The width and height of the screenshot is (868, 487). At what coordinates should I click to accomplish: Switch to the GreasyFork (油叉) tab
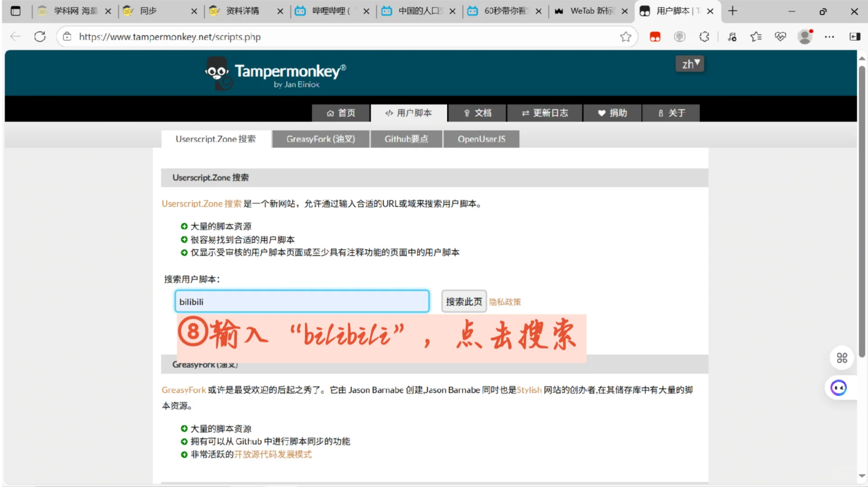320,139
